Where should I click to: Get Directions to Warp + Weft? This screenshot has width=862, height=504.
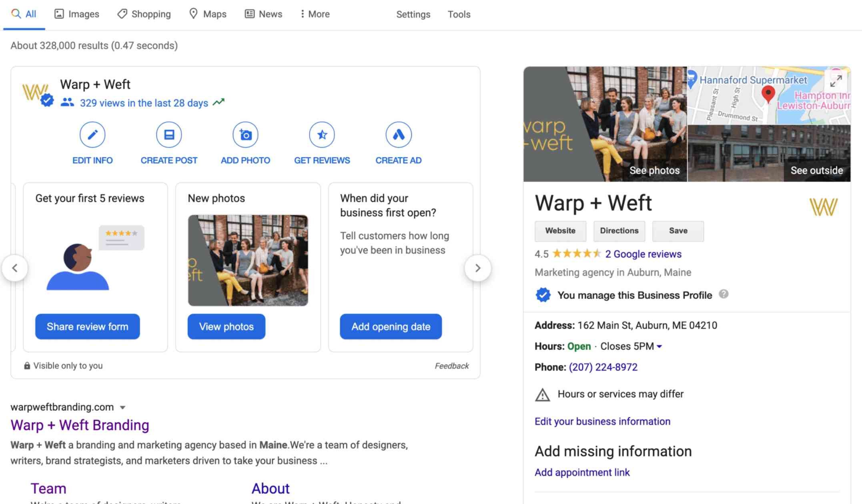tap(619, 231)
